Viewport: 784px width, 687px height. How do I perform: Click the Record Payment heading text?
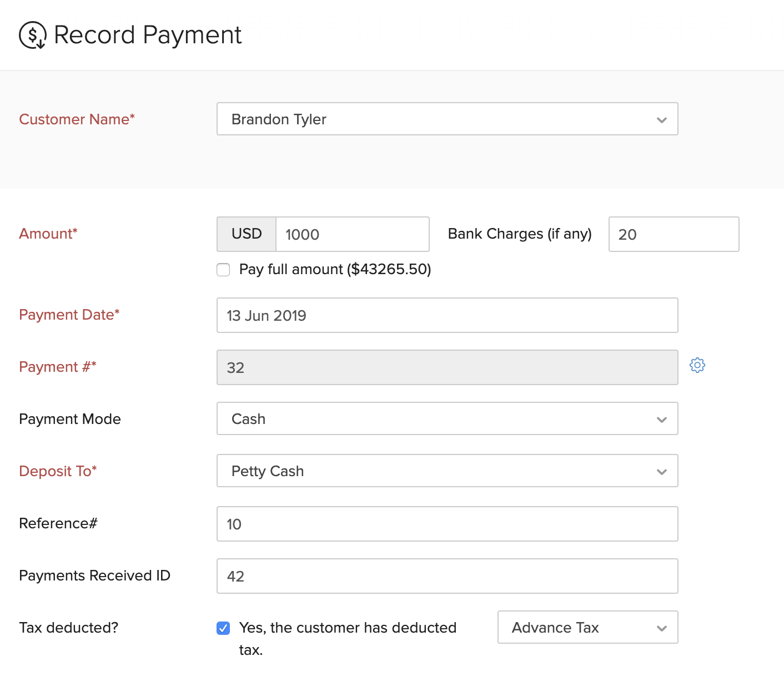tap(148, 35)
